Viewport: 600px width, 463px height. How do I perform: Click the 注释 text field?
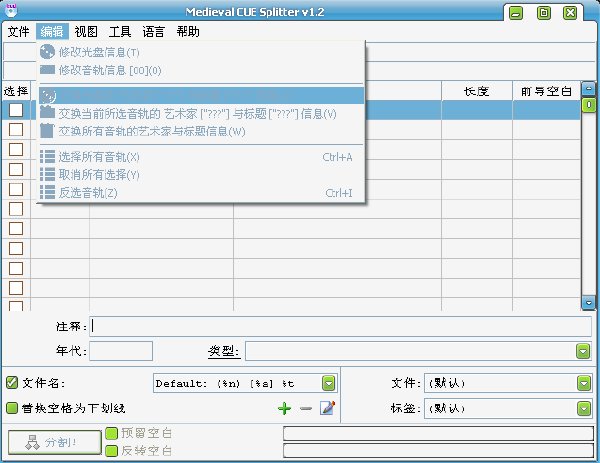tap(340, 326)
